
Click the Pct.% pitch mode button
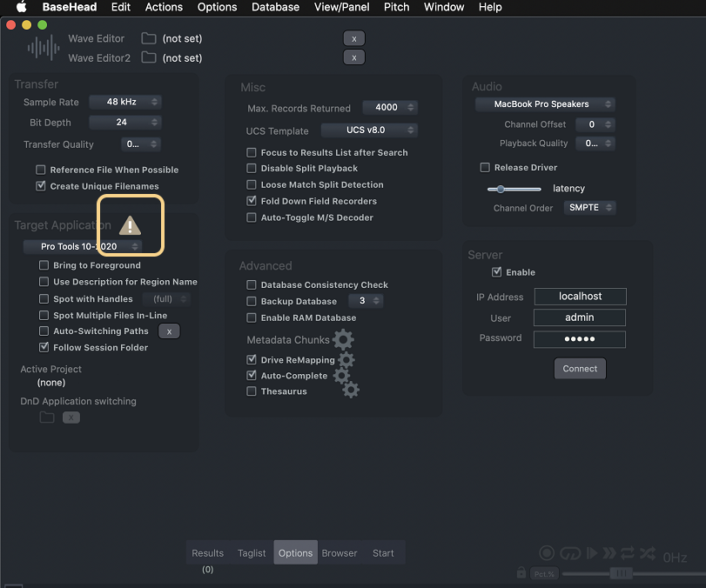pyautogui.click(x=544, y=573)
